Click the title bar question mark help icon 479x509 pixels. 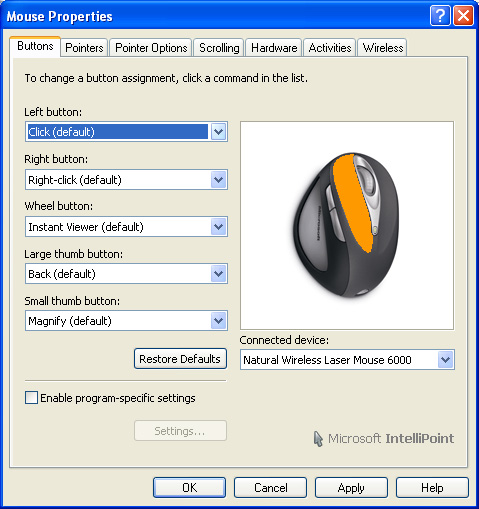pos(440,16)
